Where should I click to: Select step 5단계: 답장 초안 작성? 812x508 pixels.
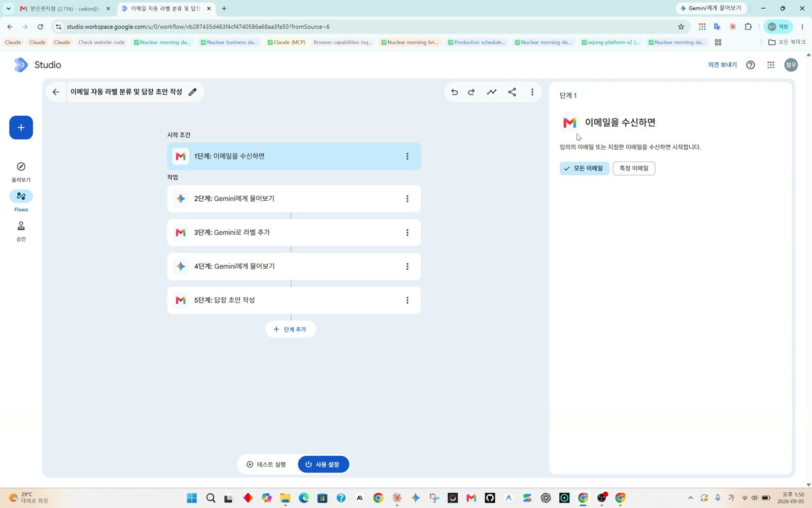tap(294, 300)
